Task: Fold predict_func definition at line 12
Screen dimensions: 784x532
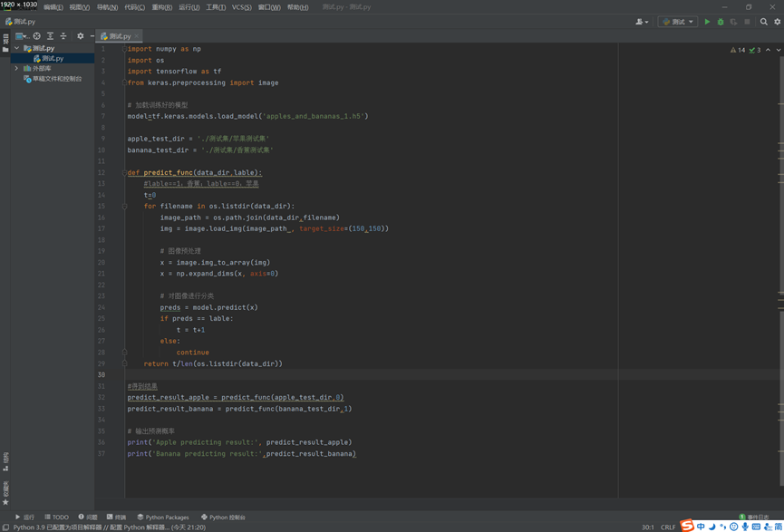Action: tap(124, 172)
